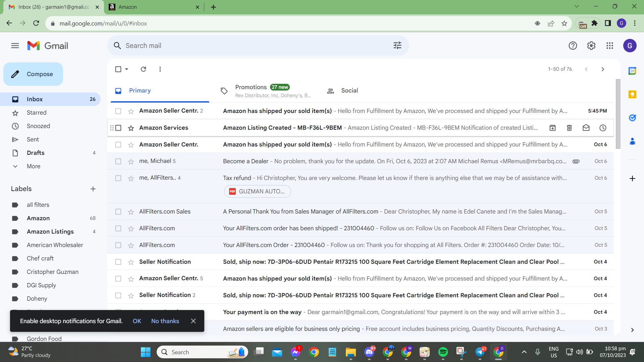Open the More options three-dot menu
The width and height of the screenshot is (644, 362).
coord(160,69)
